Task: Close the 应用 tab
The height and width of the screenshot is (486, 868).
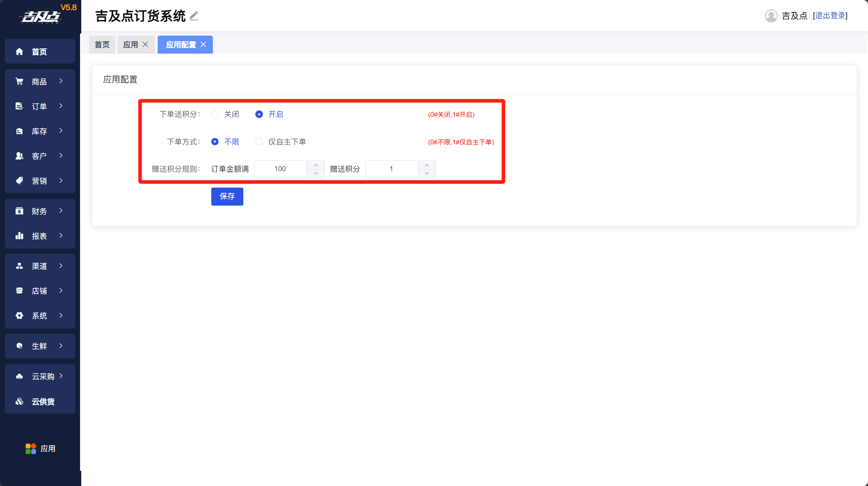Action: coord(146,44)
